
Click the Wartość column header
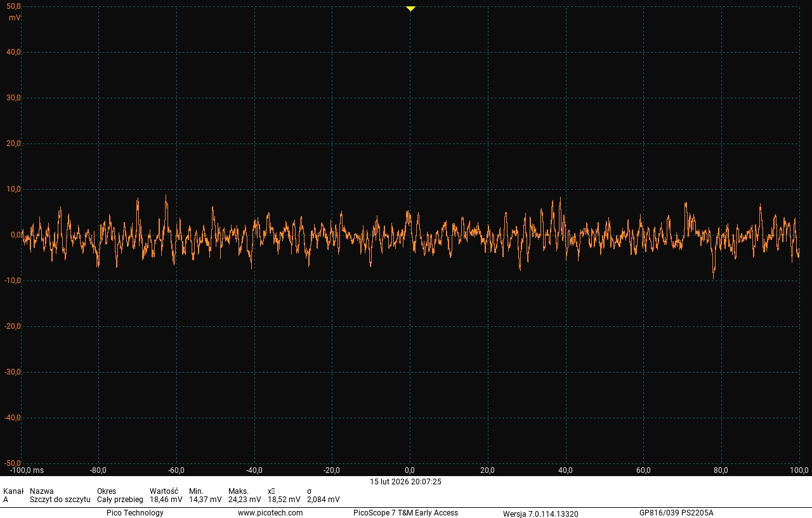click(x=164, y=491)
